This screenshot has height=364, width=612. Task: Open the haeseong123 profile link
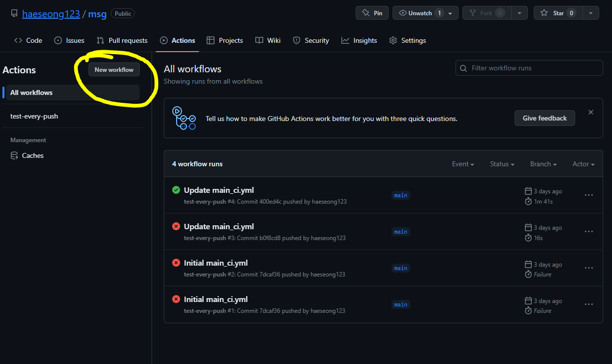[x=51, y=14]
